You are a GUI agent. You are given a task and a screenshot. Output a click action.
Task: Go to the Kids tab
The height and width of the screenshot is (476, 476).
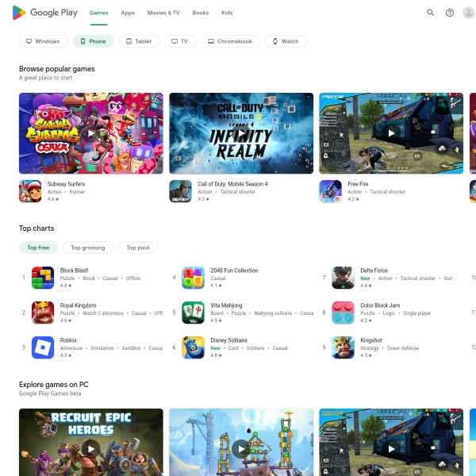(227, 13)
